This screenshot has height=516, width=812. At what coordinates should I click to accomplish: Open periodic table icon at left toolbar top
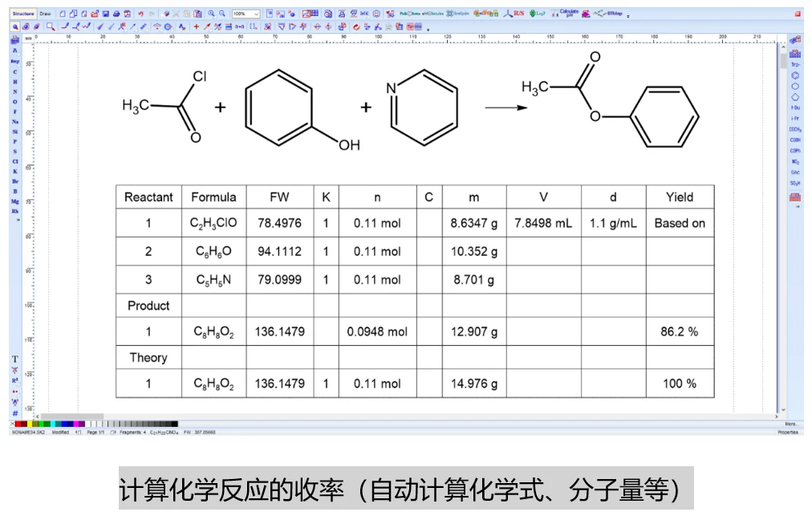pyautogui.click(x=15, y=40)
